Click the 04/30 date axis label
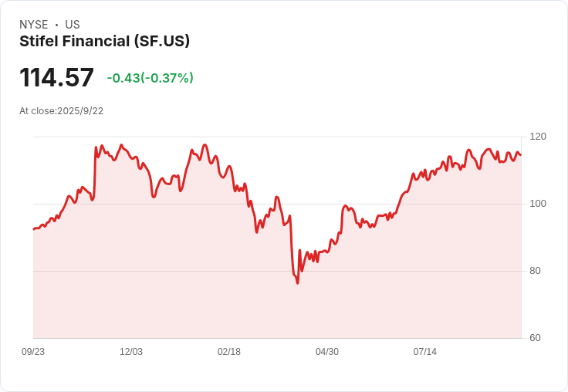The image size is (568, 392). coord(327,352)
